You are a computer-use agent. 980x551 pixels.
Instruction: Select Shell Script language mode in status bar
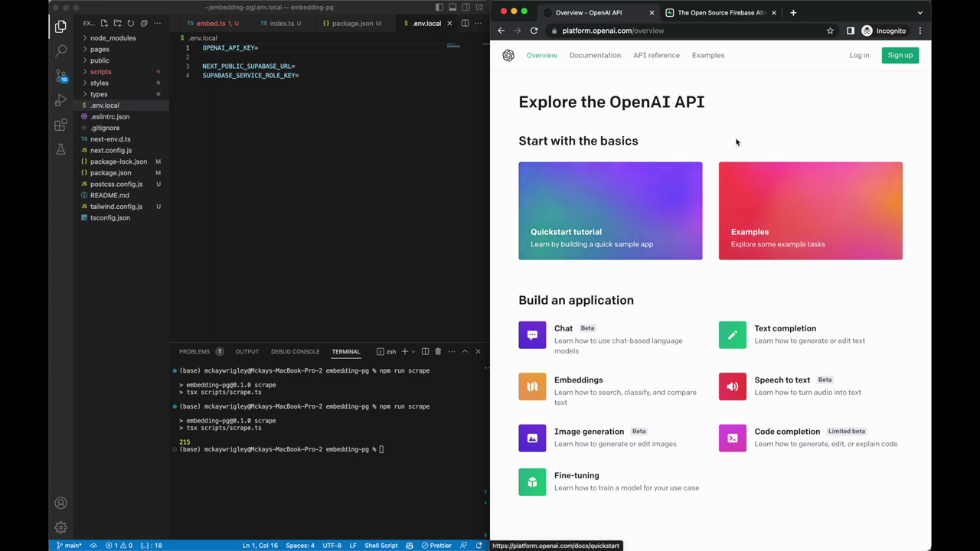click(x=381, y=546)
